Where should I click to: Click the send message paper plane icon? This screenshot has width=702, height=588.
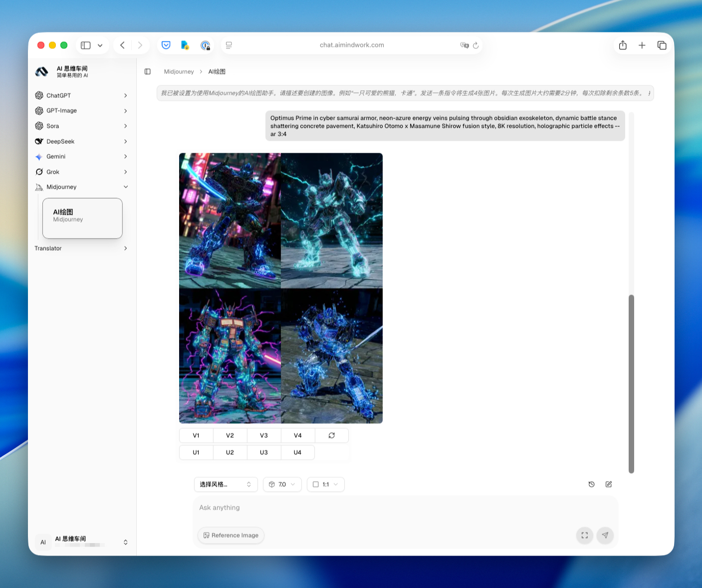click(605, 535)
